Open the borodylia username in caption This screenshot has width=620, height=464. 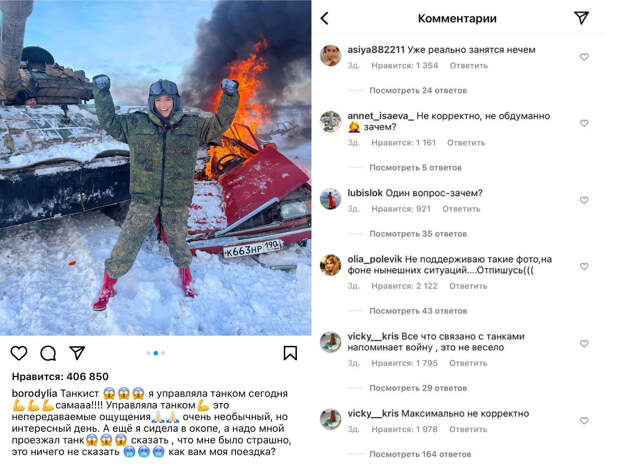[34, 394]
